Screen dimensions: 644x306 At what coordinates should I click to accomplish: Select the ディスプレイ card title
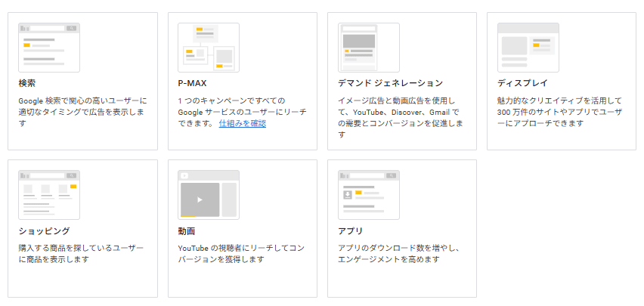522,83
